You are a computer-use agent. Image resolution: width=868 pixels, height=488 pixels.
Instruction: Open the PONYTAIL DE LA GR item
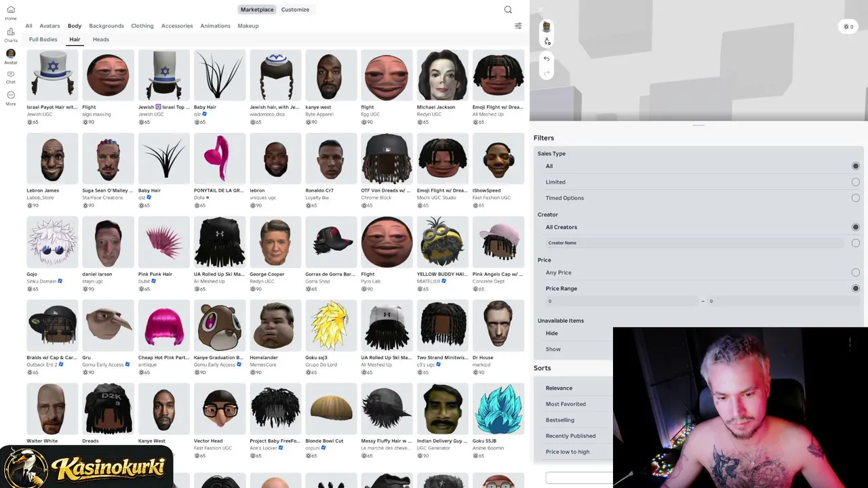point(219,171)
